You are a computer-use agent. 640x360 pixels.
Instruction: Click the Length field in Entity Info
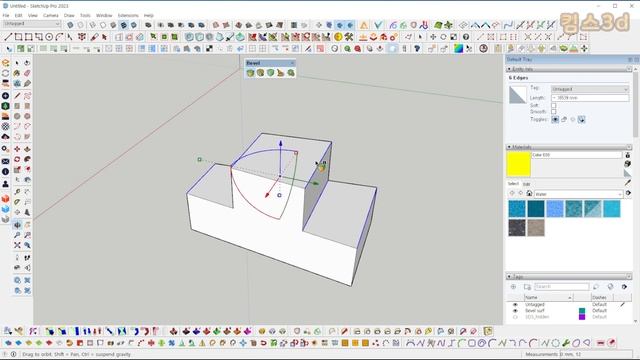tap(589, 98)
